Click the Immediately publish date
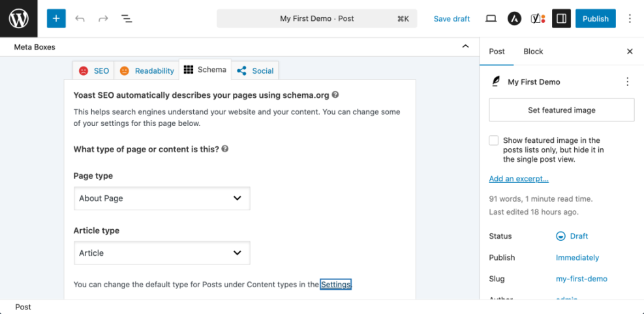 pyautogui.click(x=577, y=258)
